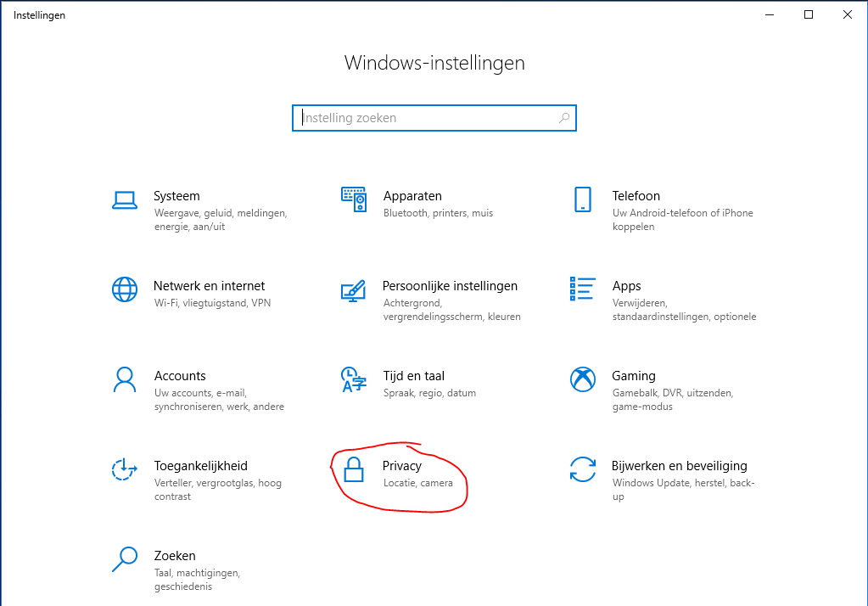This screenshot has width=868, height=606.
Task: Click the text 'Windows Update, herstel, back-up'
Action: [x=684, y=490]
